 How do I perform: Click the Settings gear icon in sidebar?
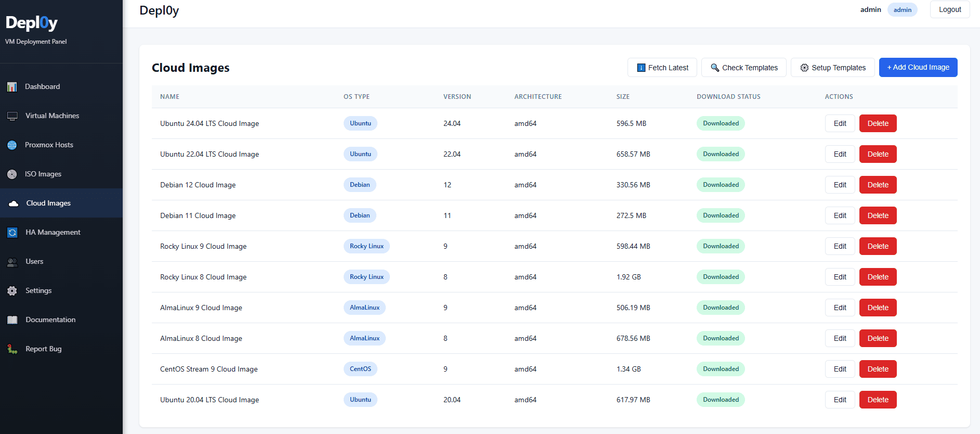click(x=12, y=291)
